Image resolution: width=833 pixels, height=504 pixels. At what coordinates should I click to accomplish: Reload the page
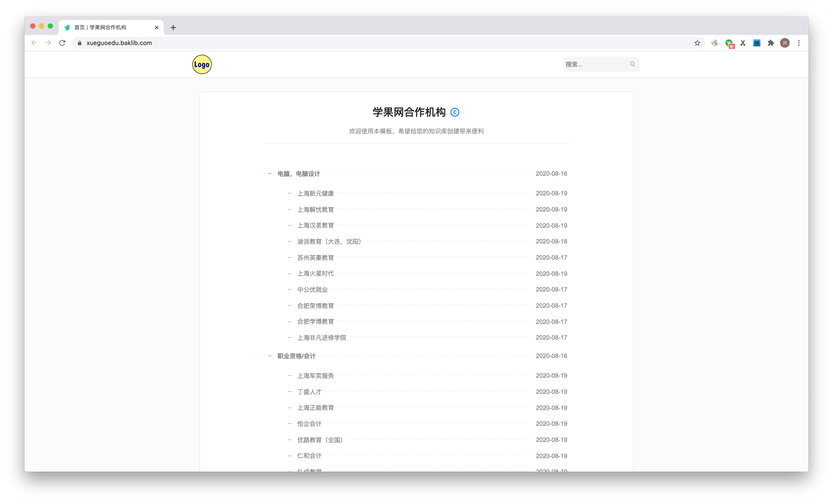62,43
